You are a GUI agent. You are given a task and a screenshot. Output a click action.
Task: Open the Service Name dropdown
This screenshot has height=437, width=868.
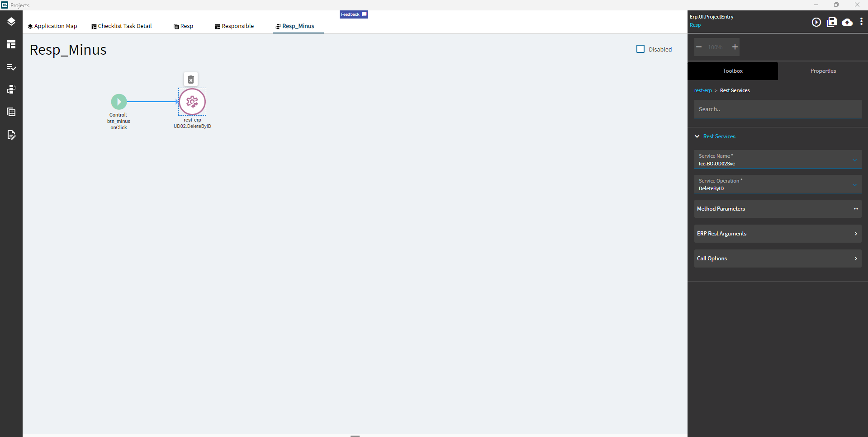pyautogui.click(x=854, y=160)
